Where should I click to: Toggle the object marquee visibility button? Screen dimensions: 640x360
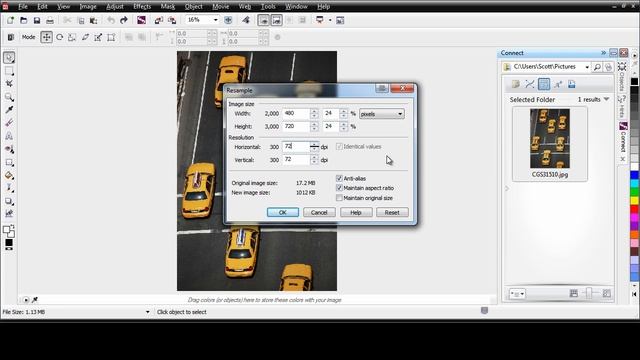pyautogui.click(x=276, y=20)
